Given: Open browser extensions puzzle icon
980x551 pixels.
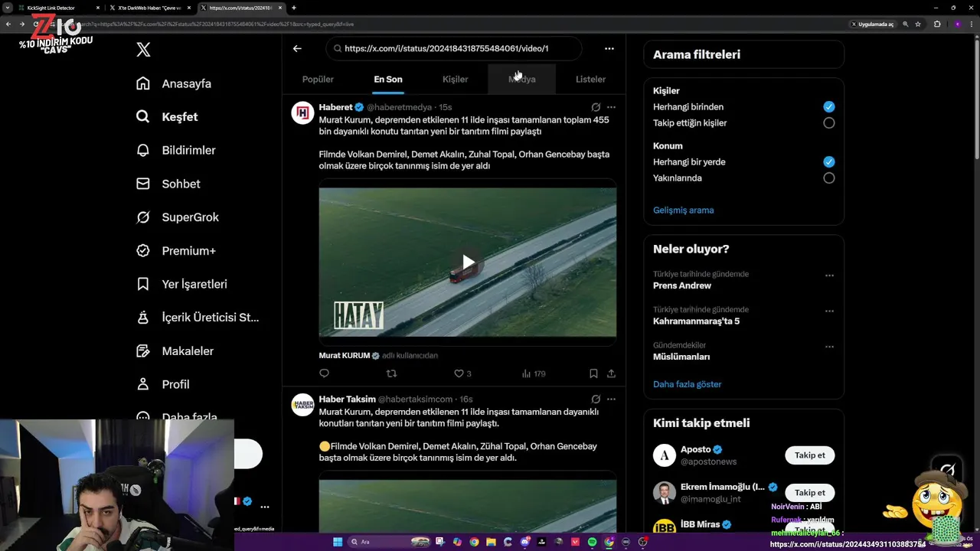Looking at the screenshot, I should tap(937, 24).
